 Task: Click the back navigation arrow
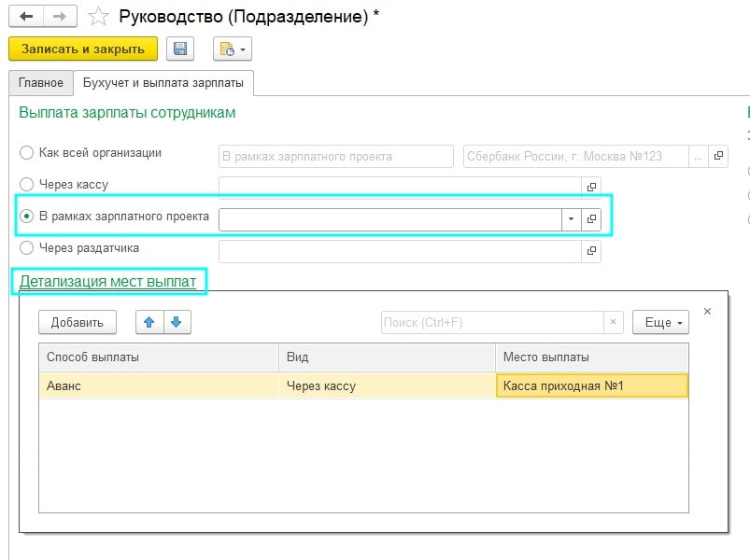click(26, 16)
